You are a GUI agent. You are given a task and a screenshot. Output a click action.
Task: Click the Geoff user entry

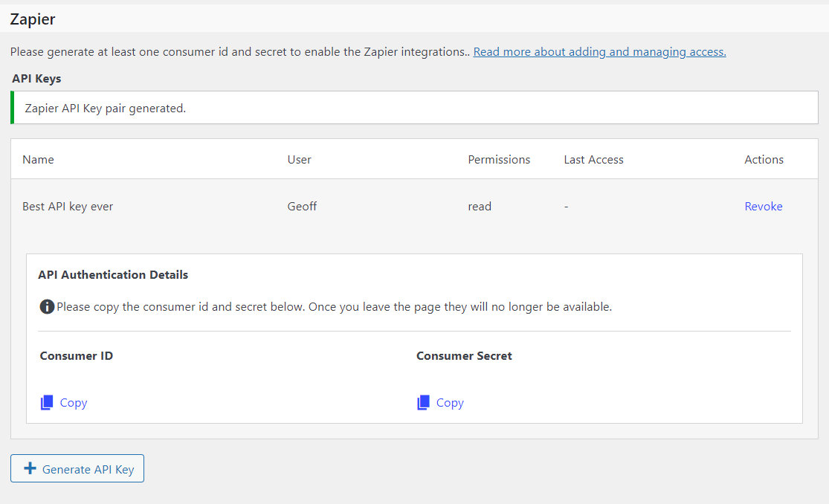[302, 206]
